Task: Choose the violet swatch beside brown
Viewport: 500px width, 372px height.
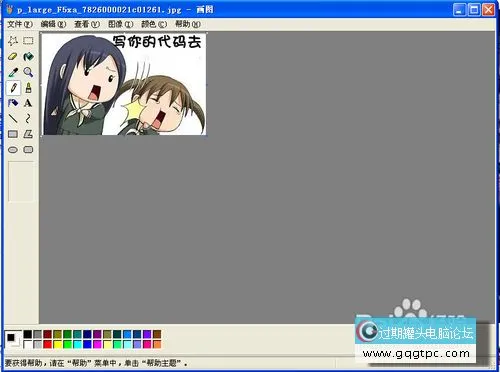Action: 147,334
